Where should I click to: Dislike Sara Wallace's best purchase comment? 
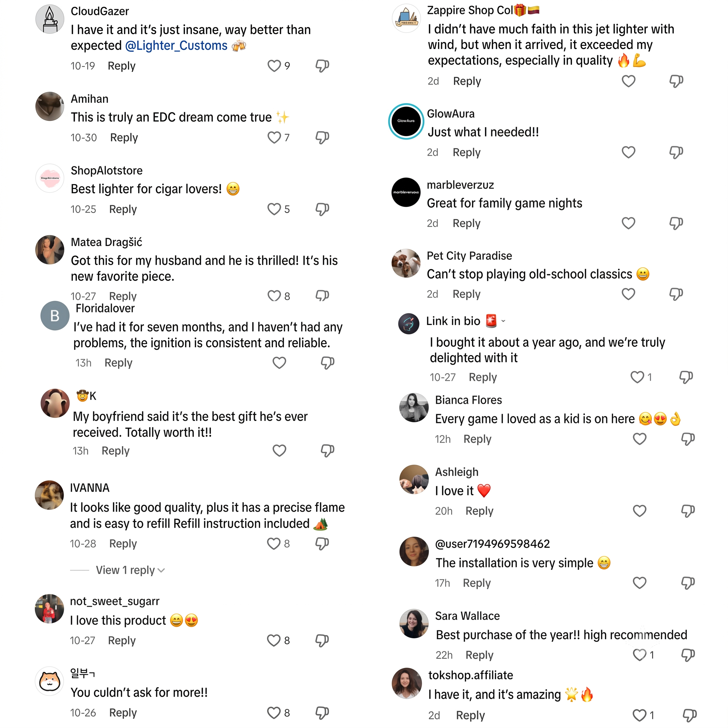(688, 655)
